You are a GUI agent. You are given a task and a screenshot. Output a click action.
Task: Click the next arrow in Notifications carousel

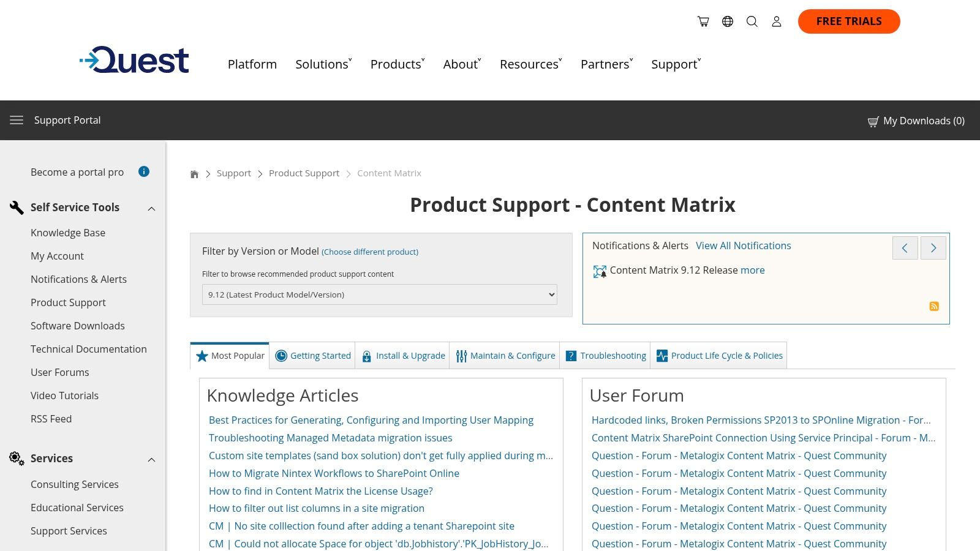click(933, 248)
